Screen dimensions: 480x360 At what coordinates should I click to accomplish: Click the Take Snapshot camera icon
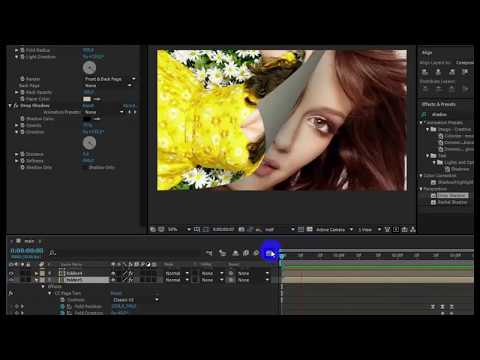[x=242, y=229]
